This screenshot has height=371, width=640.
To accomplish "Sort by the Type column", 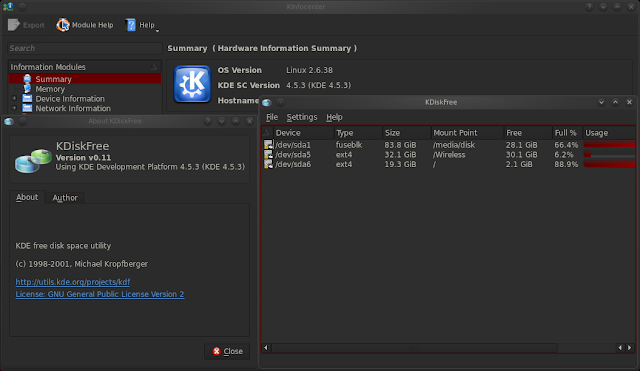I will [358, 133].
